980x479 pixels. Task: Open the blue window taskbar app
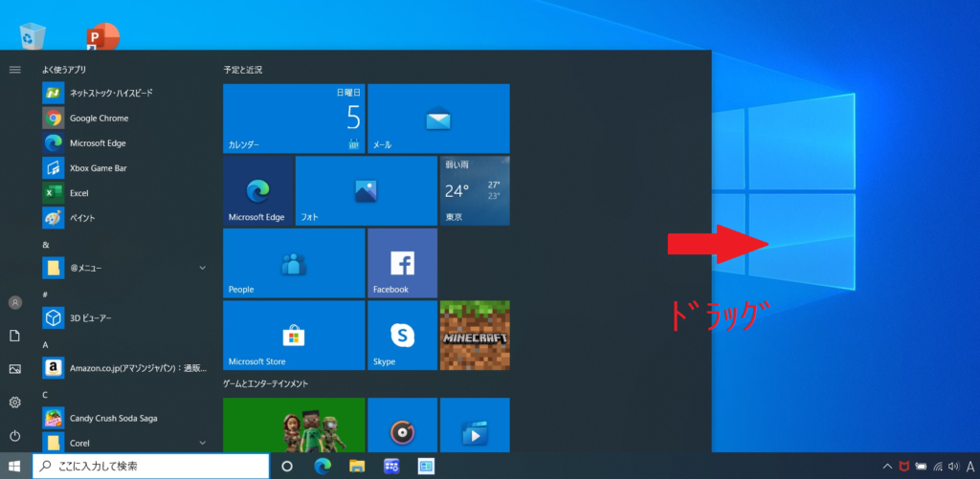(426, 466)
